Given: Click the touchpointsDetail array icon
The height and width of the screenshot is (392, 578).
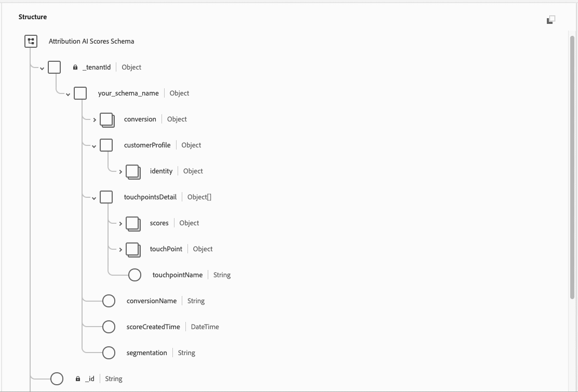Looking at the screenshot, I should point(106,197).
